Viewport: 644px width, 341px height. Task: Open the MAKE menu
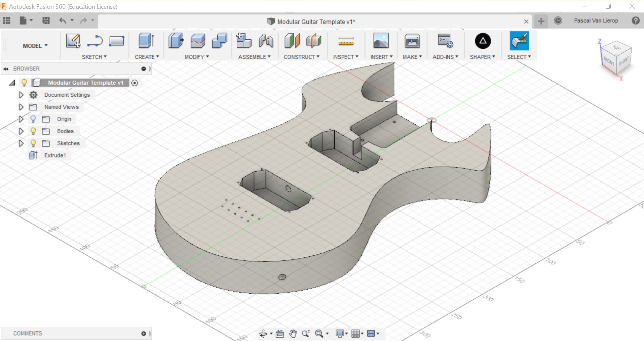pos(412,57)
